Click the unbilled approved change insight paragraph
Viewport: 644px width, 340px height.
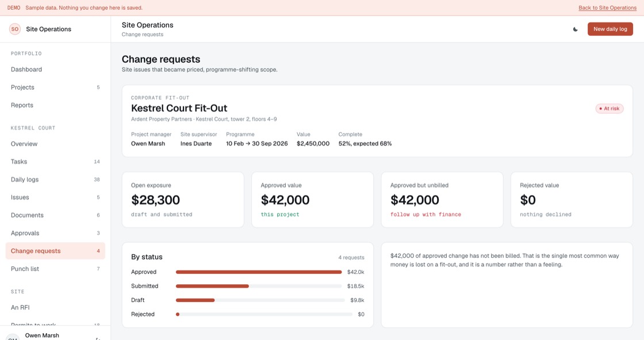point(504,260)
